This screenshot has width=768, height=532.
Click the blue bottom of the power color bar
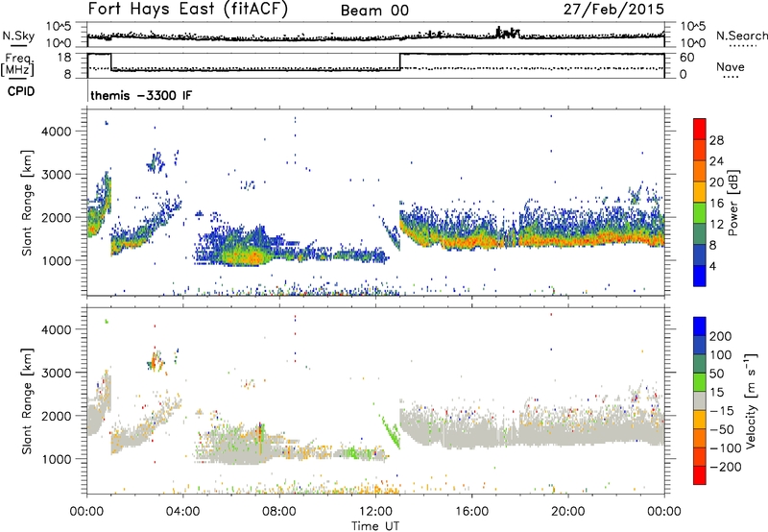[x=700, y=276]
